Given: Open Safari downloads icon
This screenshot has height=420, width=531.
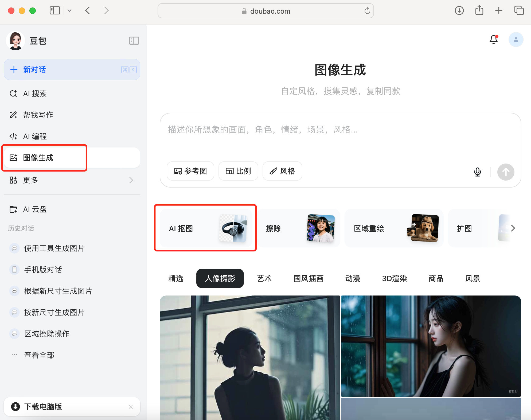Looking at the screenshot, I should tap(459, 11).
